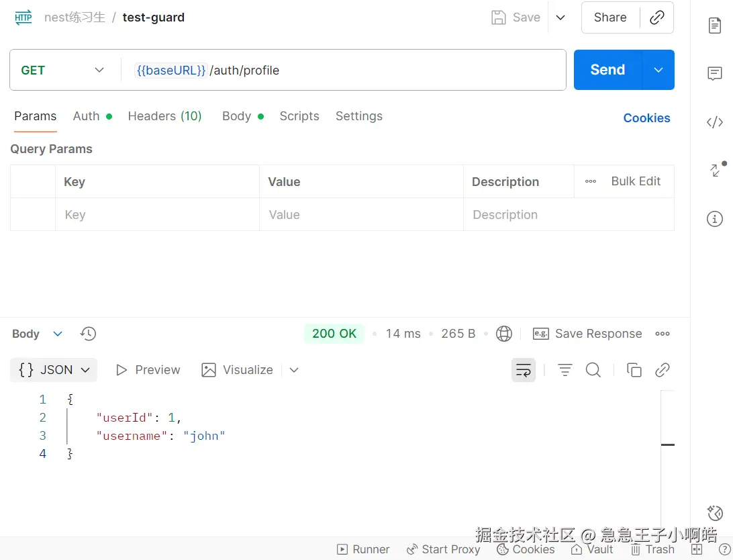Open the Comments sidebar icon
733x560 pixels.
715,73
